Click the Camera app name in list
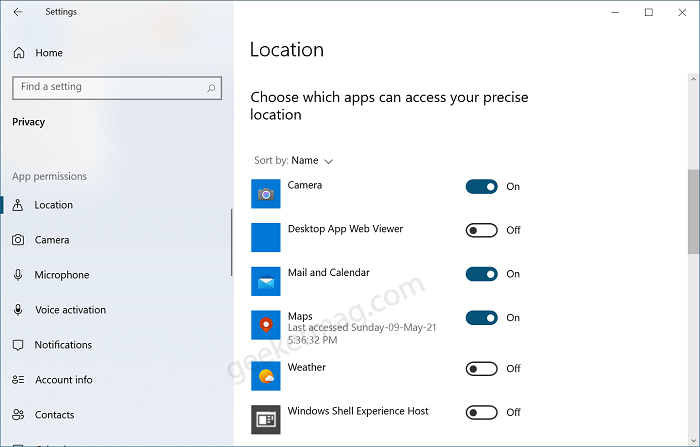Viewport: 700px width, 447px height. [304, 185]
